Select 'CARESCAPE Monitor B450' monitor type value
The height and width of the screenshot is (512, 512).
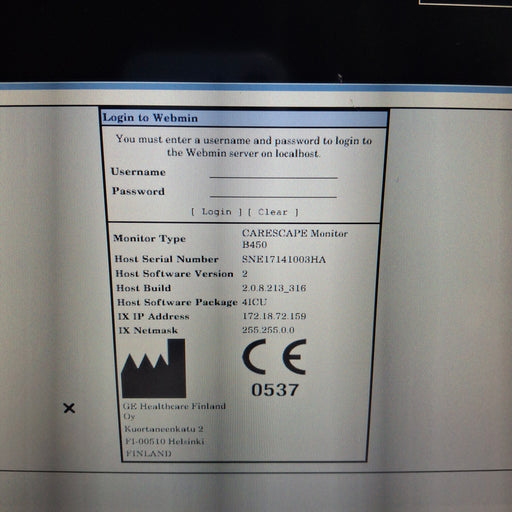[x=295, y=239]
